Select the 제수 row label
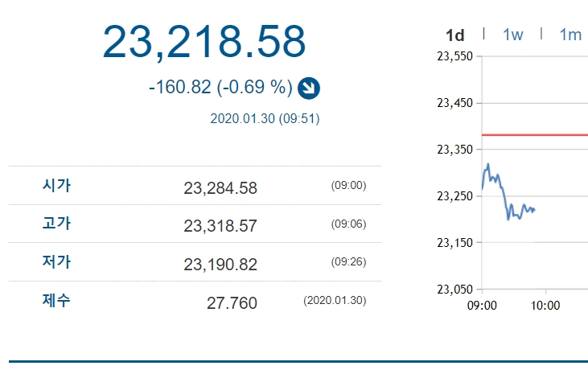588x374 pixels. click(x=56, y=301)
